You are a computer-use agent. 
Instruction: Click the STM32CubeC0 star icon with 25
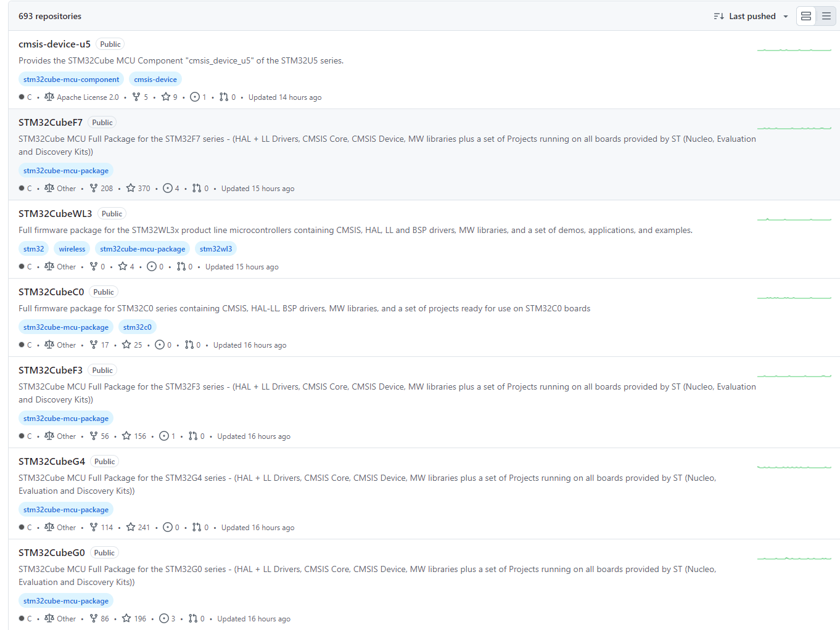tap(126, 345)
